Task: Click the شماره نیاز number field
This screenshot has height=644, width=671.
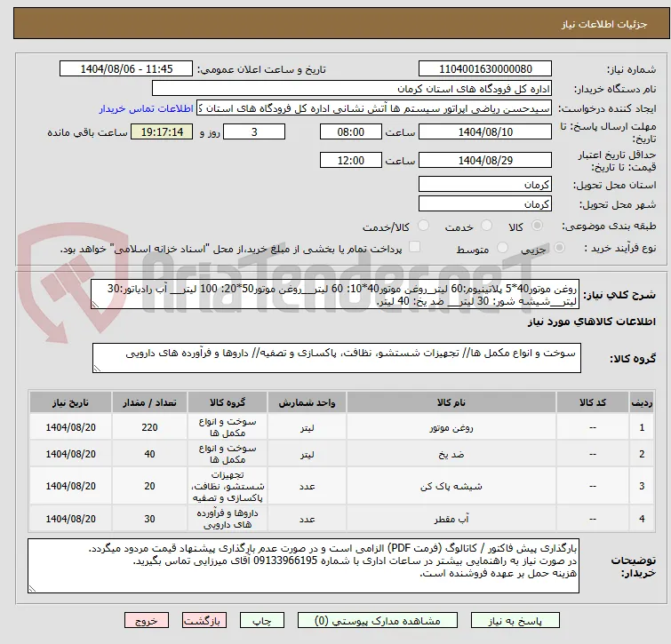Action: (485, 69)
